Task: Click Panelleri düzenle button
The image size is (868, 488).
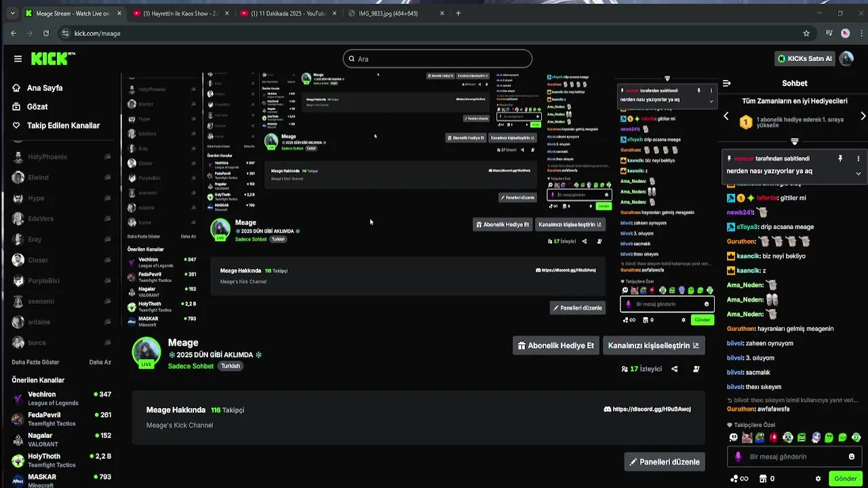Action: (665, 462)
